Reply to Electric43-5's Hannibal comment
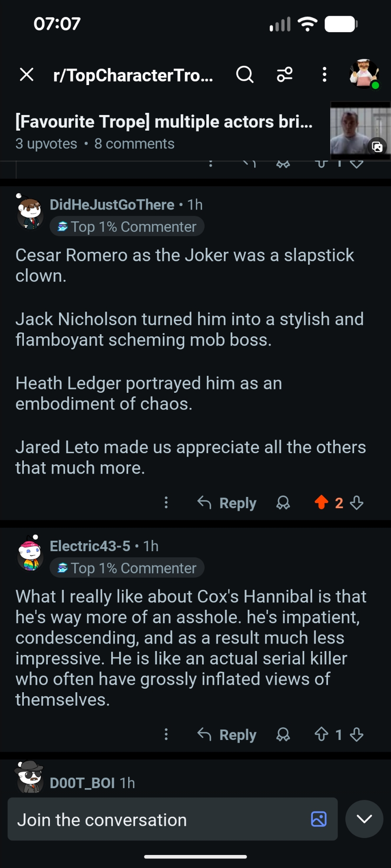This screenshot has width=391, height=868. pos(227,734)
